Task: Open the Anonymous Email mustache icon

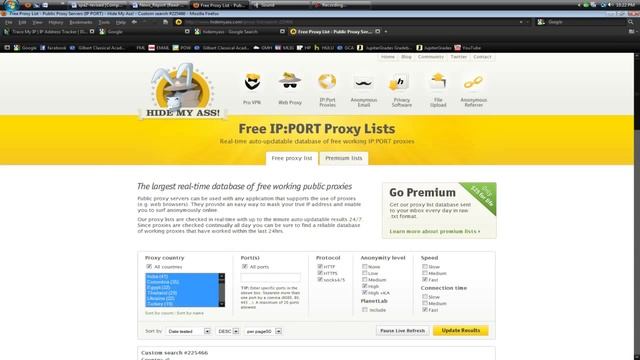Action: pyautogui.click(x=363, y=83)
